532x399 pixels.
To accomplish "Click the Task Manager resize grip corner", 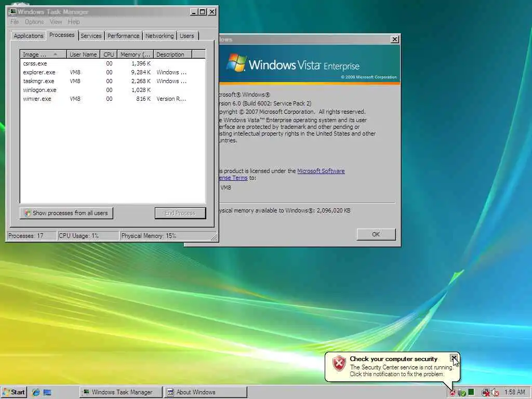I will click(214, 237).
